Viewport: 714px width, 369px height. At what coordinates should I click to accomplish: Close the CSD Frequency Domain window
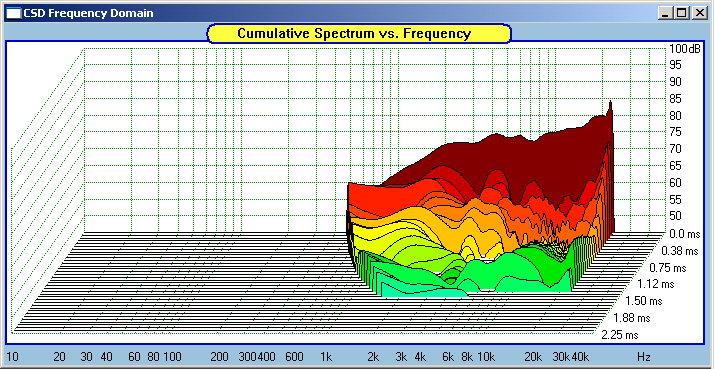(699, 14)
